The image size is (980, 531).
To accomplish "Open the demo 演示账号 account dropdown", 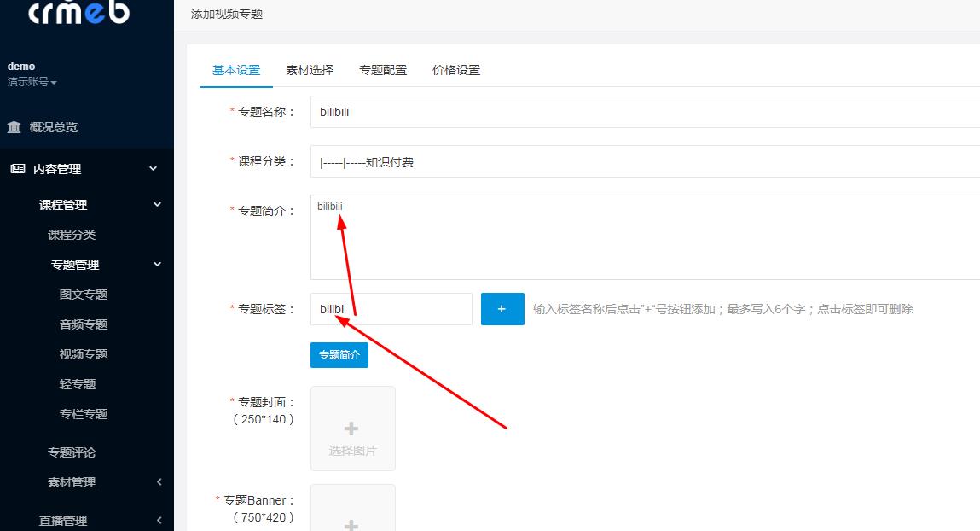I will (x=32, y=82).
